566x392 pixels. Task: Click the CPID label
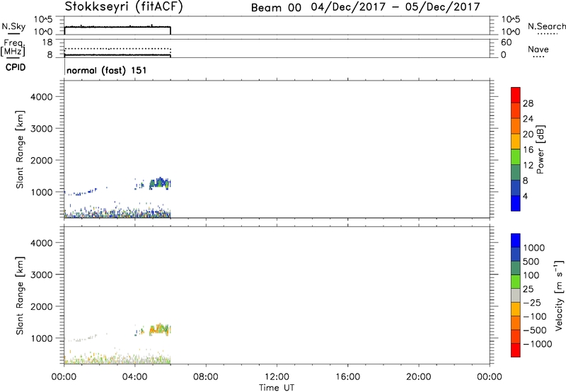[16, 67]
